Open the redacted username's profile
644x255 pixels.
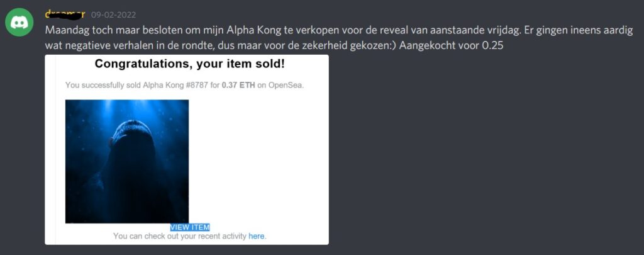(x=65, y=14)
